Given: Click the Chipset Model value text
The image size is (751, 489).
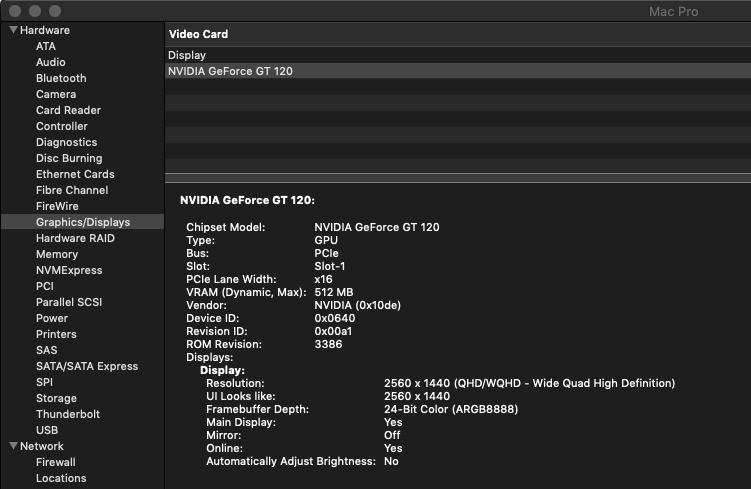Looking at the screenshot, I should pyautogui.click(x=376, y=227).
